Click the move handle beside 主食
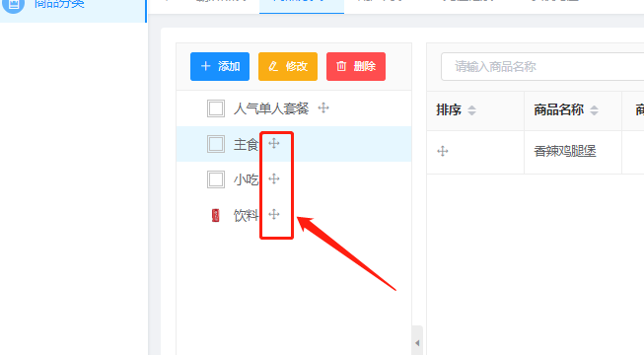The image size is (644, 355). point(274,143)
